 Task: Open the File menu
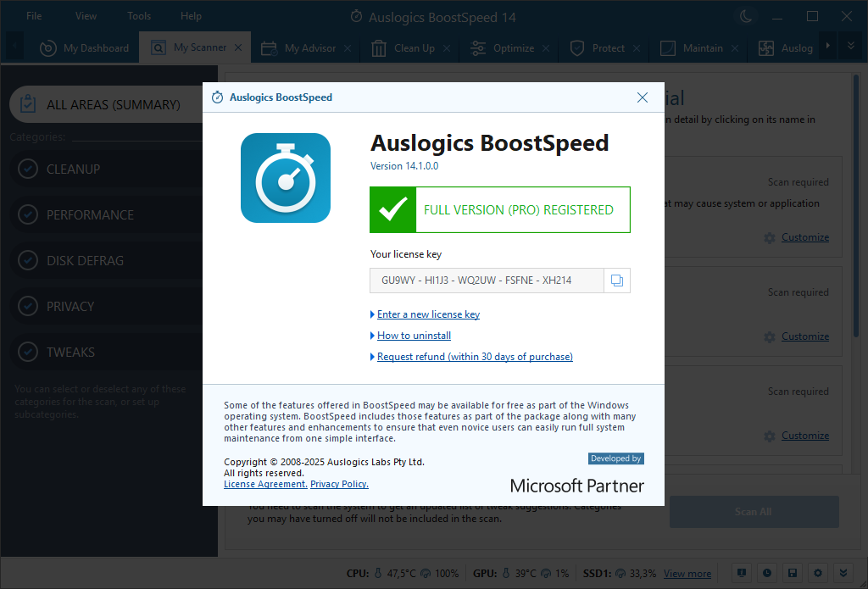click(34, 16)
